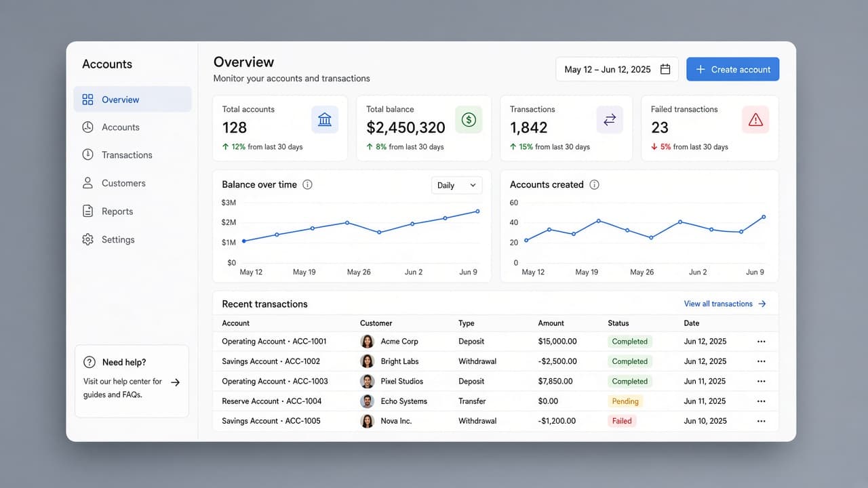This screenshot has height=488, width=868.
Task: Click the Create account button
Action: 732,69
